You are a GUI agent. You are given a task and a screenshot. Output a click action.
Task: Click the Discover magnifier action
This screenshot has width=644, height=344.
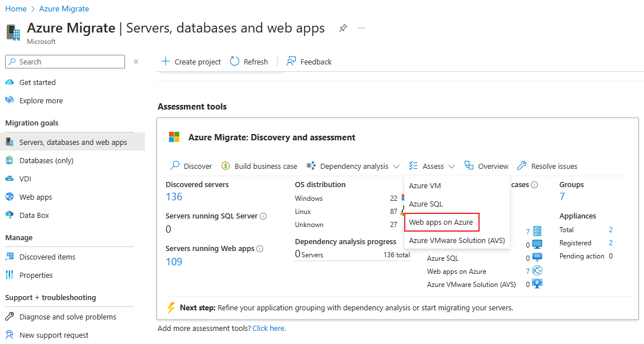coord(191,166)
